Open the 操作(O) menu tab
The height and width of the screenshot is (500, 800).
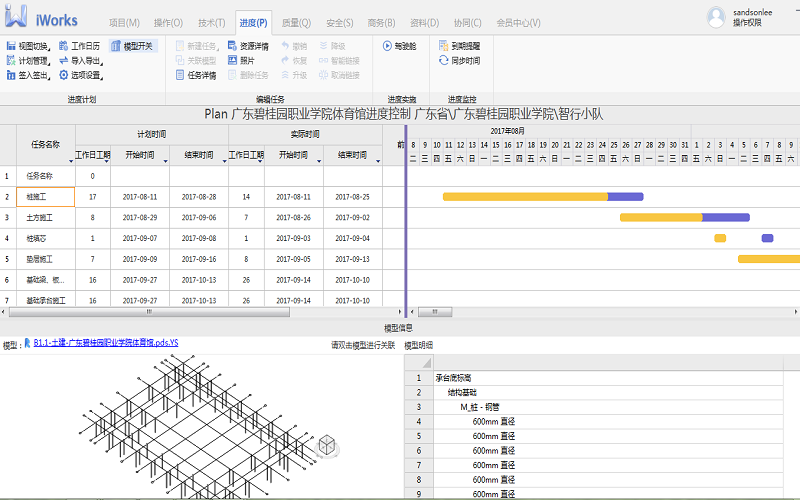[168, 22]
